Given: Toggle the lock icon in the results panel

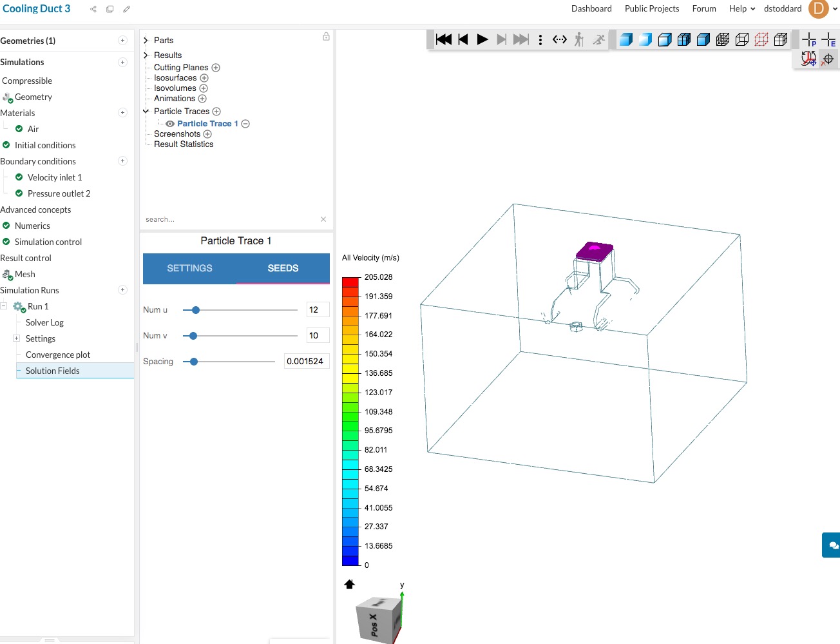Looking at the screenshot, I should pos(325,37).
